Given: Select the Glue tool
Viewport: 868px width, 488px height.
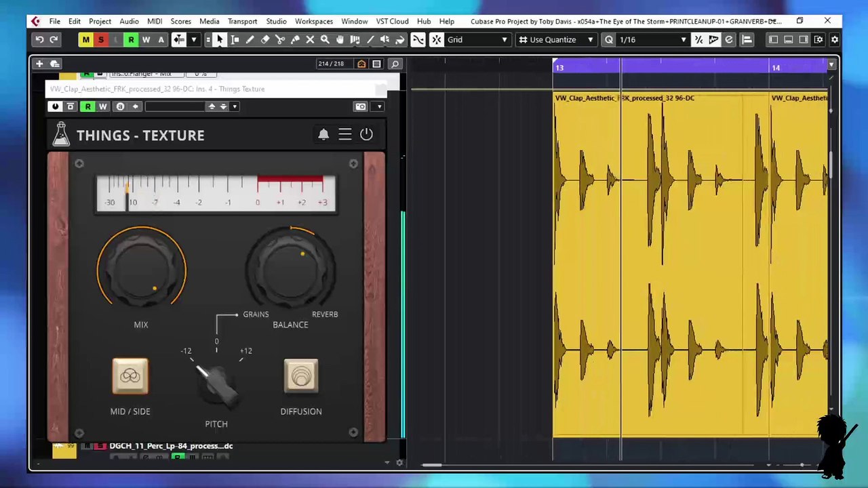Looking at the screenshot, I should (295, 40).
